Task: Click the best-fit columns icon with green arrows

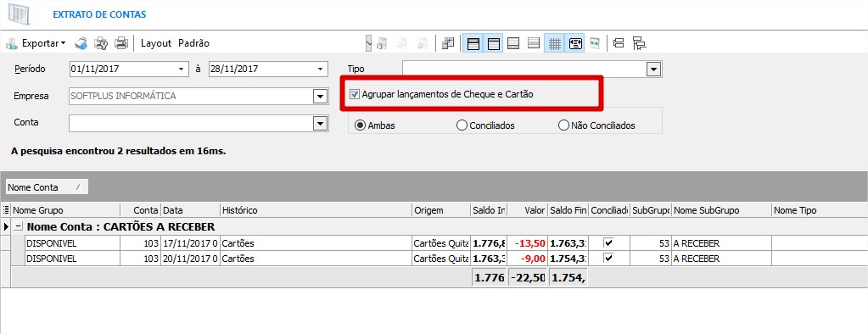Action: (x=595, y=43)
